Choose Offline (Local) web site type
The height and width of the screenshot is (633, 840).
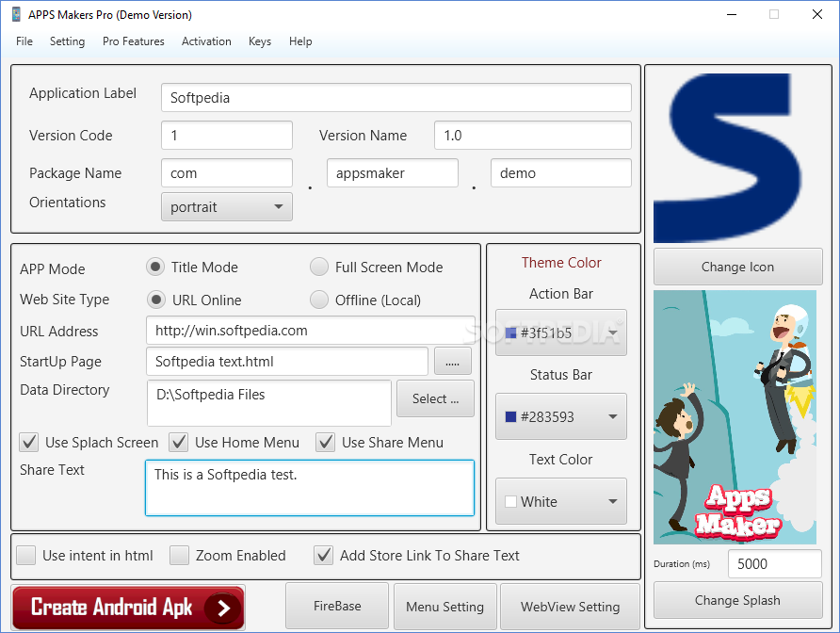click(x=318, y=300)
